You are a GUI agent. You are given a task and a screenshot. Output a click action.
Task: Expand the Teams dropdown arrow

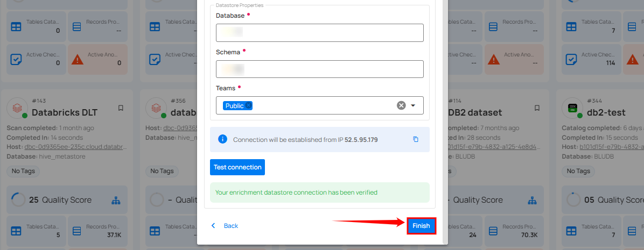(x=413, y=105)
